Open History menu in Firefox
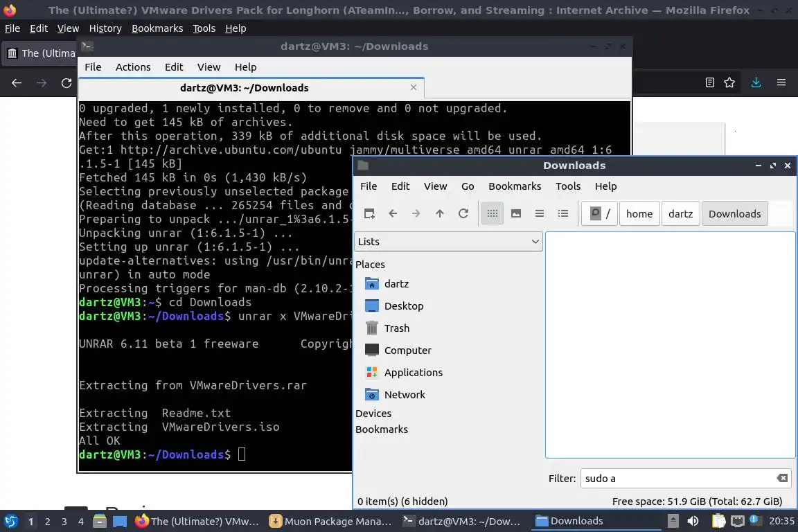The image size is (798, 532). [x=105, y=28]
